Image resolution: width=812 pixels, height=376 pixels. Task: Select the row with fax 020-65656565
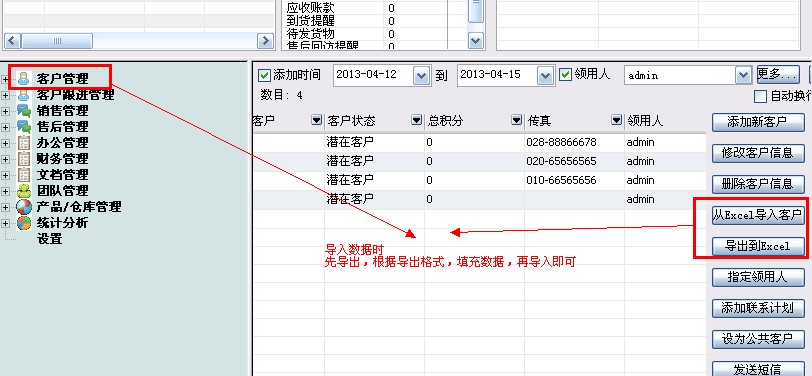click(480, 162)
